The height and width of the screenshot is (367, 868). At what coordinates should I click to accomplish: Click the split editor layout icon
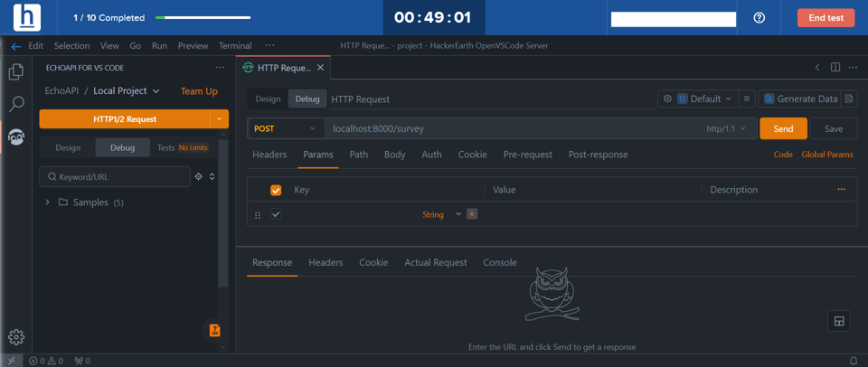[x=835, y=68]
